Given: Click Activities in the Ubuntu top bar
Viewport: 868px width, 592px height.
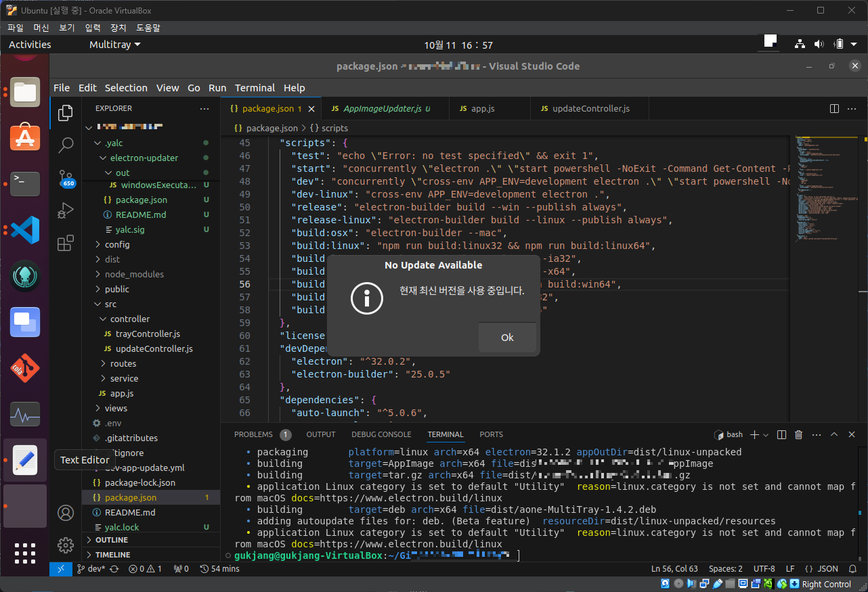Looking at the screenshot, I should click(x=30, y=45).
